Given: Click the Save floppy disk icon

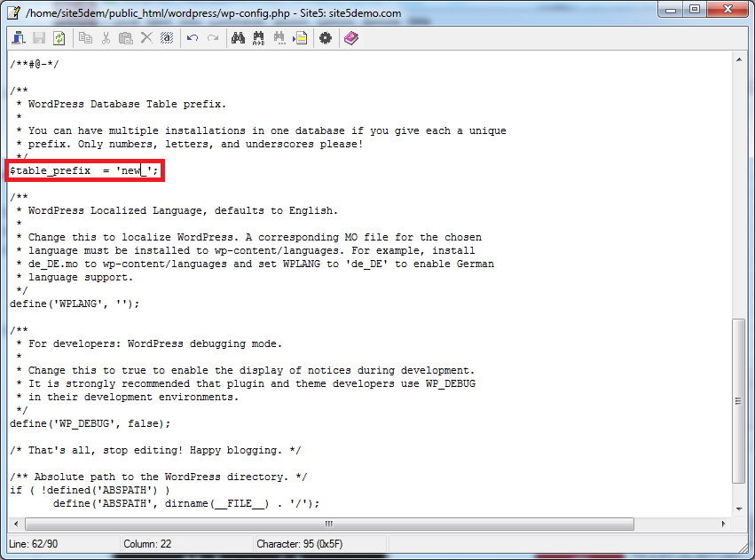Looking at the screenshot, I should pos(39,38).
